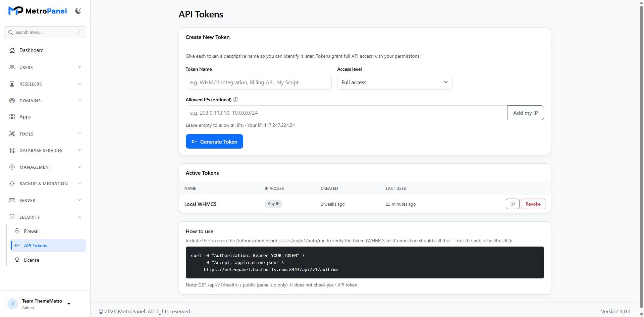Click the search magnifier icon

pyautogui.click(x=11, y=33)
